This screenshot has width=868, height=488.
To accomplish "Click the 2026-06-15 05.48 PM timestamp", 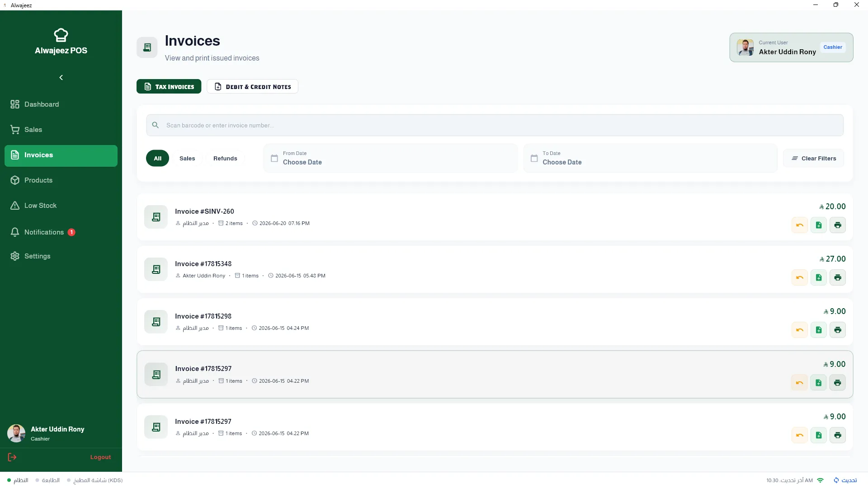I will tap(300, 276).
